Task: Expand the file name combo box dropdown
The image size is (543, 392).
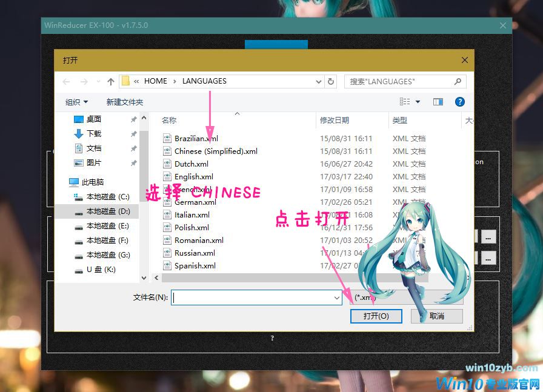Action: 337,297
